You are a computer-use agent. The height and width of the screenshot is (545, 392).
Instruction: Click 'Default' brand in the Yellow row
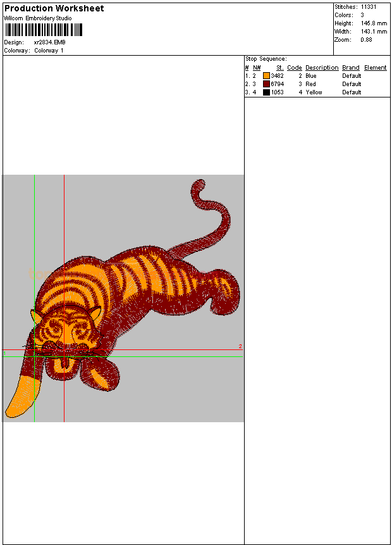point(352,92)
